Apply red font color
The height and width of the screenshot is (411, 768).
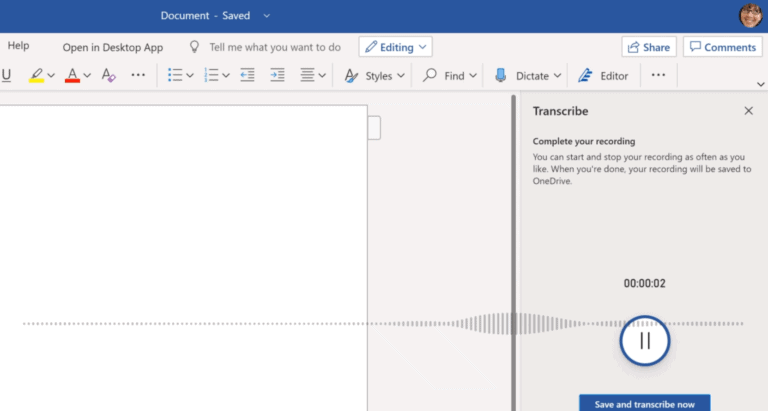pos(72,75)
